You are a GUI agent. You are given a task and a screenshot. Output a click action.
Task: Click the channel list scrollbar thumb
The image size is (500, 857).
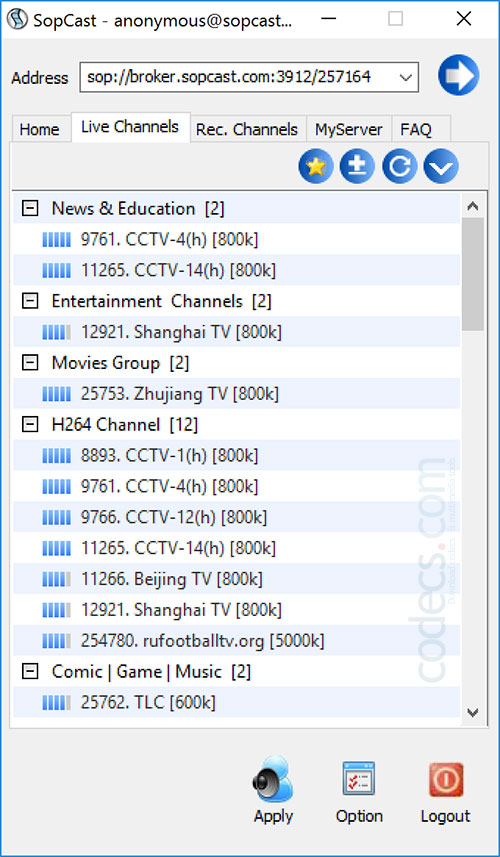click(473, 274)
